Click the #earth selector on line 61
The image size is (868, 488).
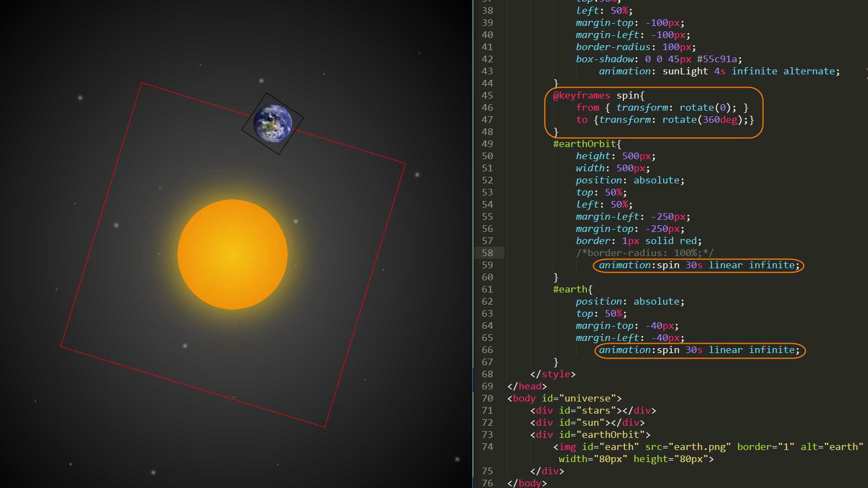570,289
